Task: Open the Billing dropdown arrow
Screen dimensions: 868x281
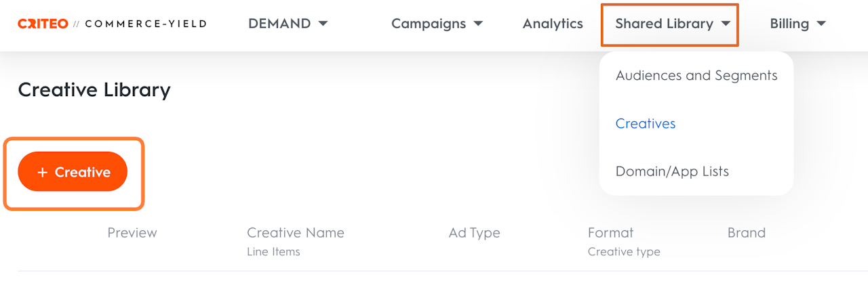Action: coord(821,24)
